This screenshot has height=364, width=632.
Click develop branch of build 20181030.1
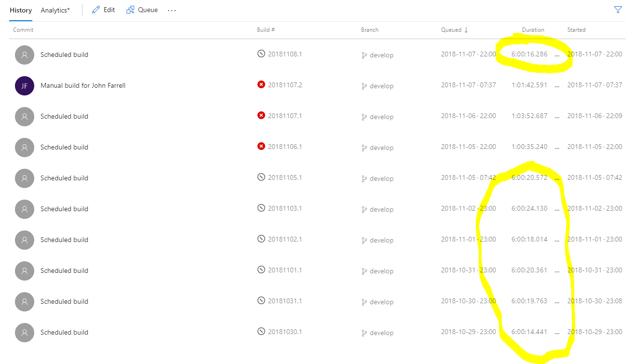[377, 333]
